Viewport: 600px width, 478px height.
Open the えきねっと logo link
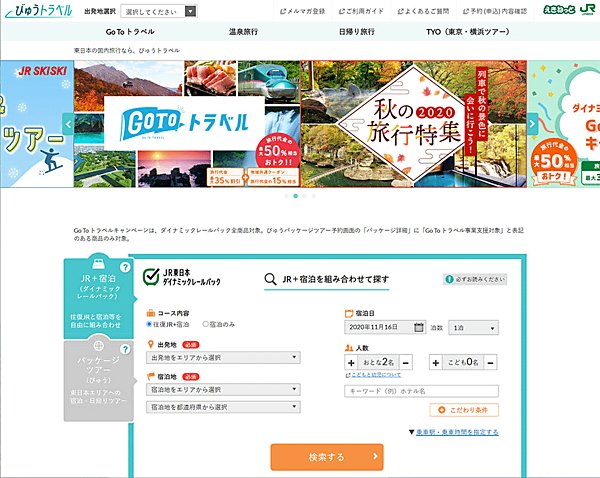point(559,10)
